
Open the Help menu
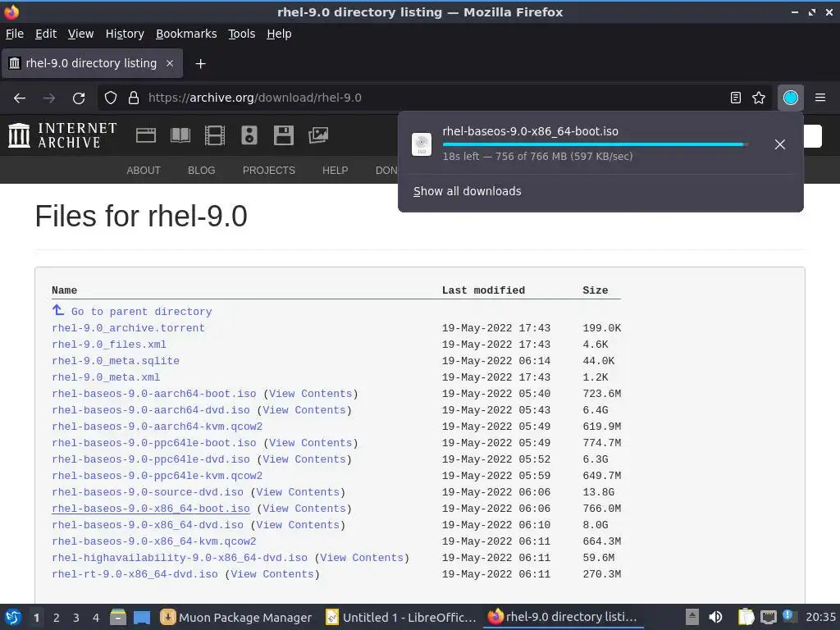pyautogui.click(x=279, y=34)
